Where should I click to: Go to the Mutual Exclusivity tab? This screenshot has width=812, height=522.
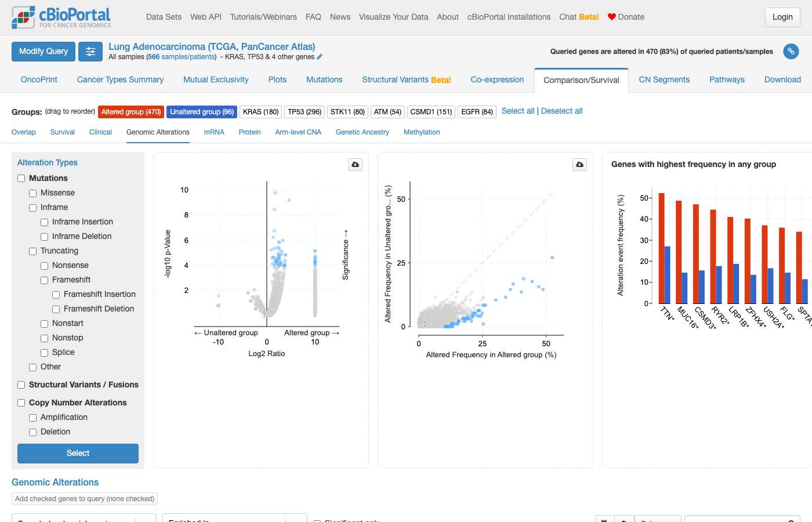pos(216,80)
